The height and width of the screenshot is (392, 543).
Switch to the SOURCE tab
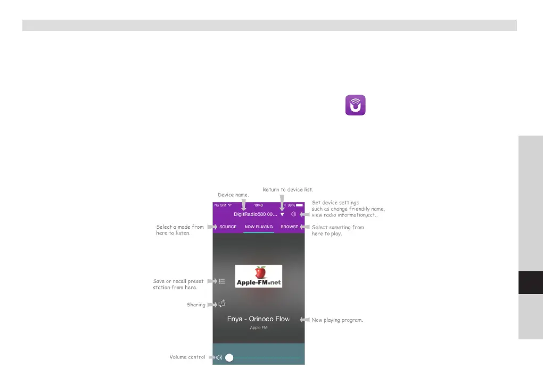point(228,227)
